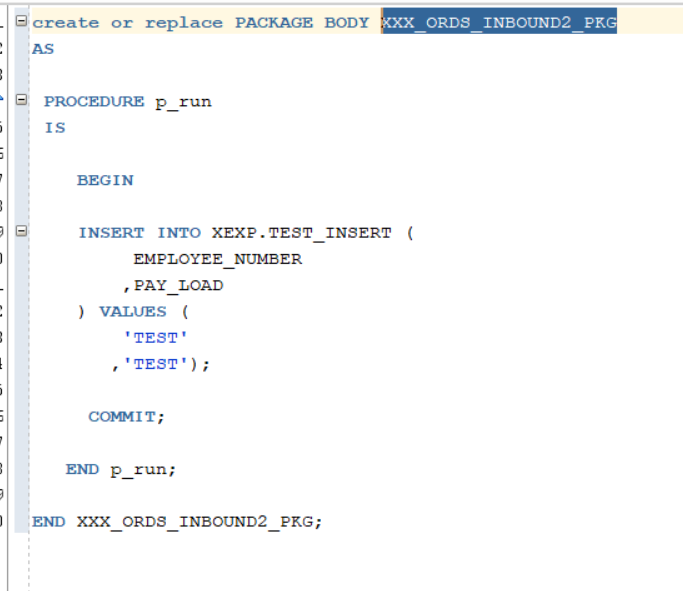This screenshot has height=591, width=683.
Task: Place cursor on the AS keyword
Action: point(43,49)
